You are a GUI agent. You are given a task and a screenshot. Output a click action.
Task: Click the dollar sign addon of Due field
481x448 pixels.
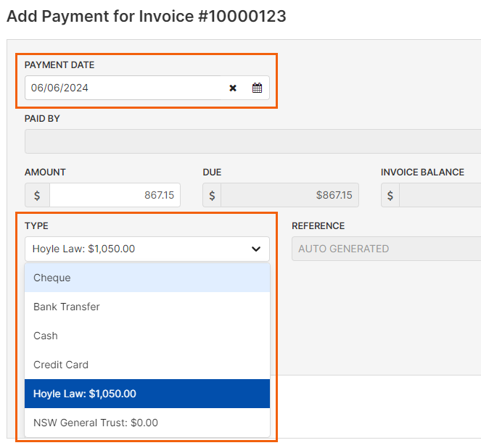(212, 195)
